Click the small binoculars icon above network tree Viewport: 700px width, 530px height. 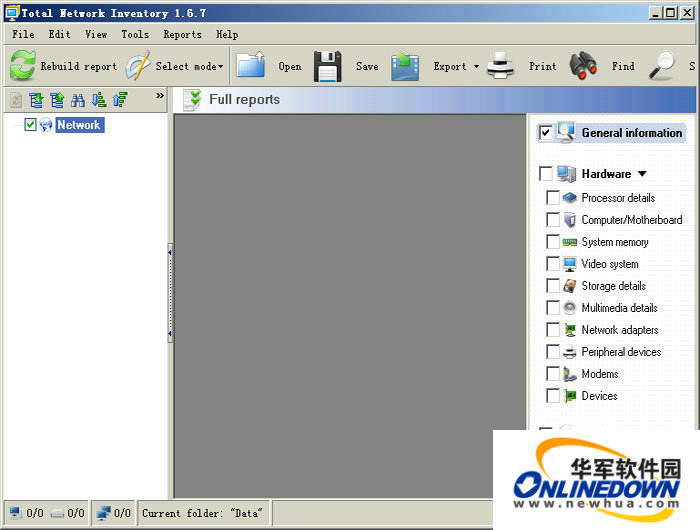pyautogui.click(x=78, y=100)
